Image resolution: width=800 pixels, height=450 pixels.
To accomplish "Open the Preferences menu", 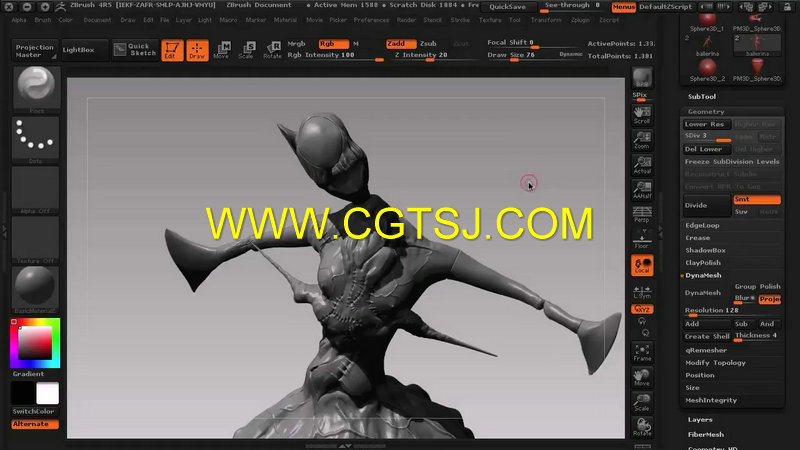I will click(x=371, y=20).
